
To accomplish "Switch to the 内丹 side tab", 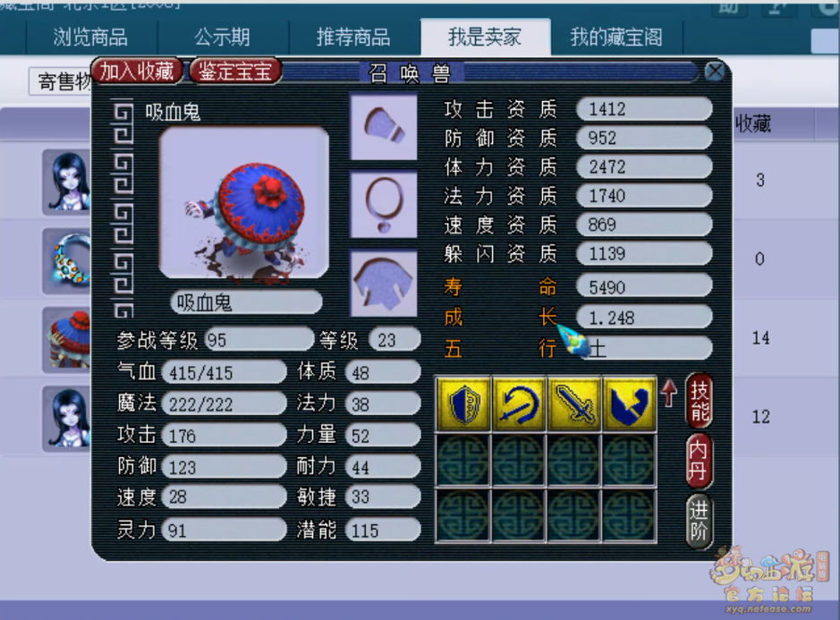I will (x=700, y=461).
